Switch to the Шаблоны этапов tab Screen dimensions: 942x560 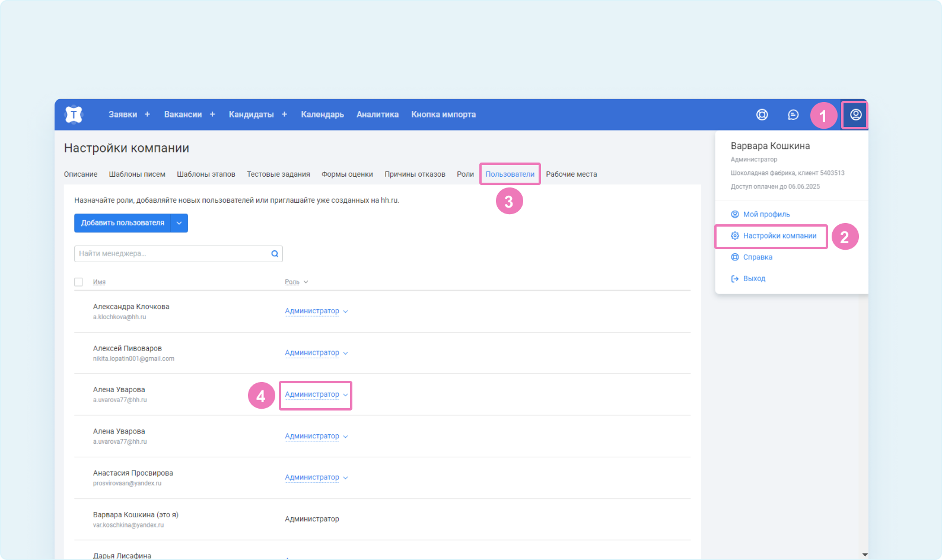pos(206,174)
